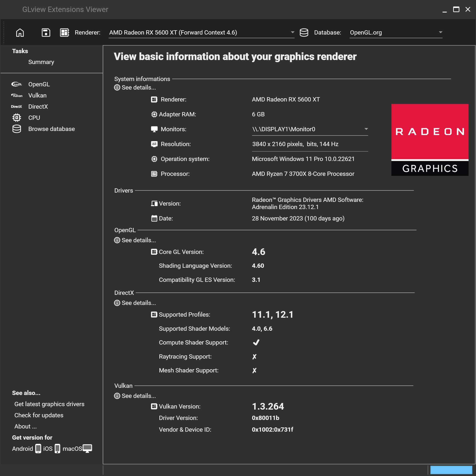Open the Renderer dropdown list
Viewport: 476px width, 476px height.
click(201, 33)
